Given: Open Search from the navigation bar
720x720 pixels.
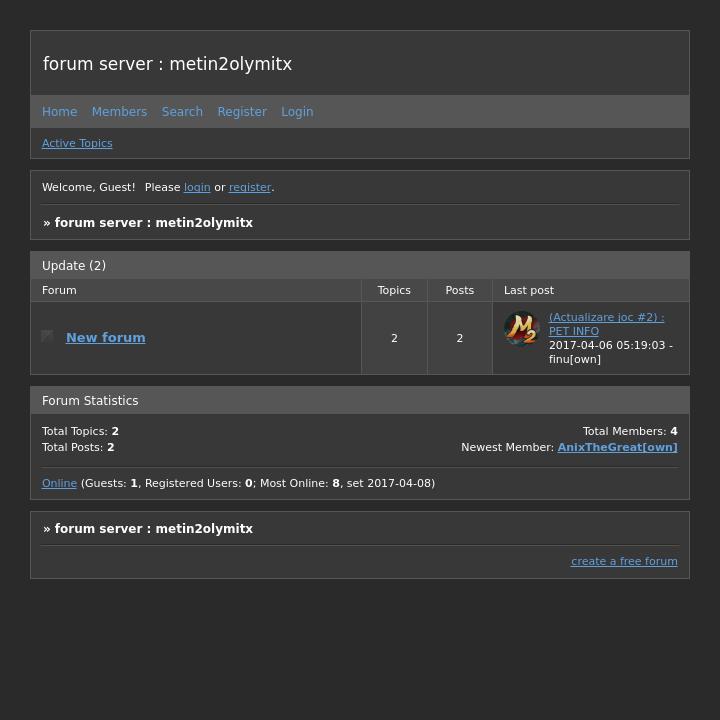Looking at the screenshot, I should (x=182, y=112).
